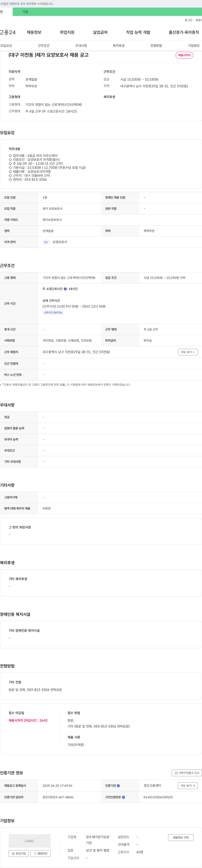This screenshot has height=868, width=202.
Task: Click the address in the 근무 예정지 row
Action: tap(76, 352)
